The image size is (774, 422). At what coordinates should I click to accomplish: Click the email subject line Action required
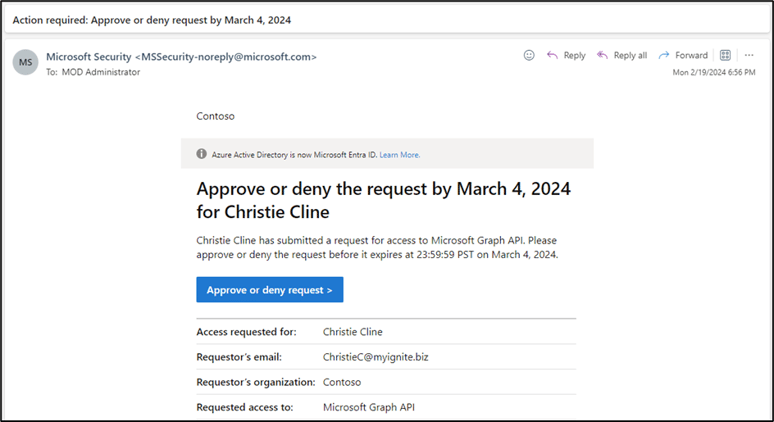[152, 20]
